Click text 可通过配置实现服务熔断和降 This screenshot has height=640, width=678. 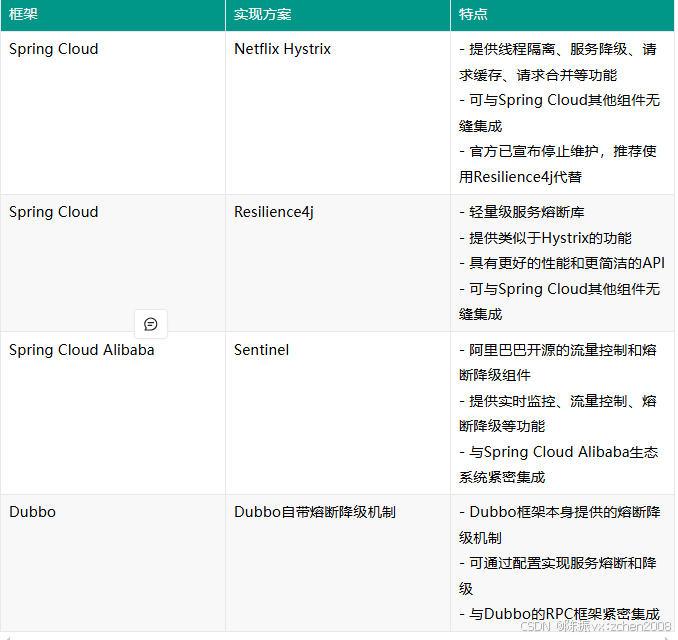click(563, 563)
